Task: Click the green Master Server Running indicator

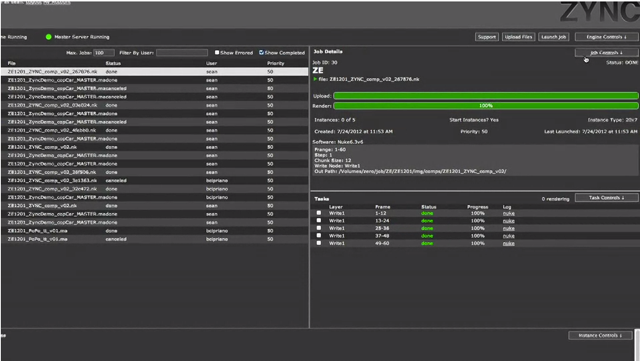Action: [x=49, y=37]
